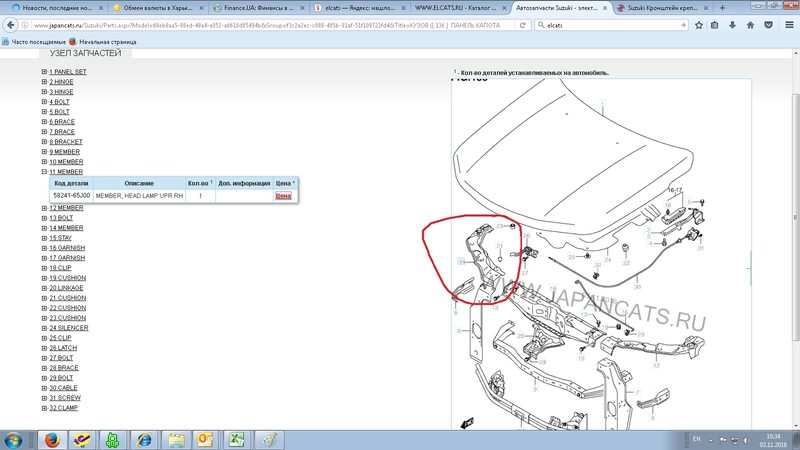This screenshot has width=800, height=450.
Task: Open Windows Start menu orb
Action: tap(13, 440)
